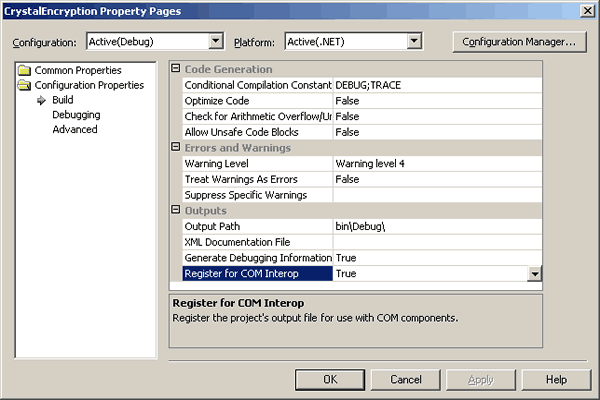The height and width of the screenshot is (400, 600).
Task: Edit the DEBUG;TRACE value field
Action: [x=437, y=85]
